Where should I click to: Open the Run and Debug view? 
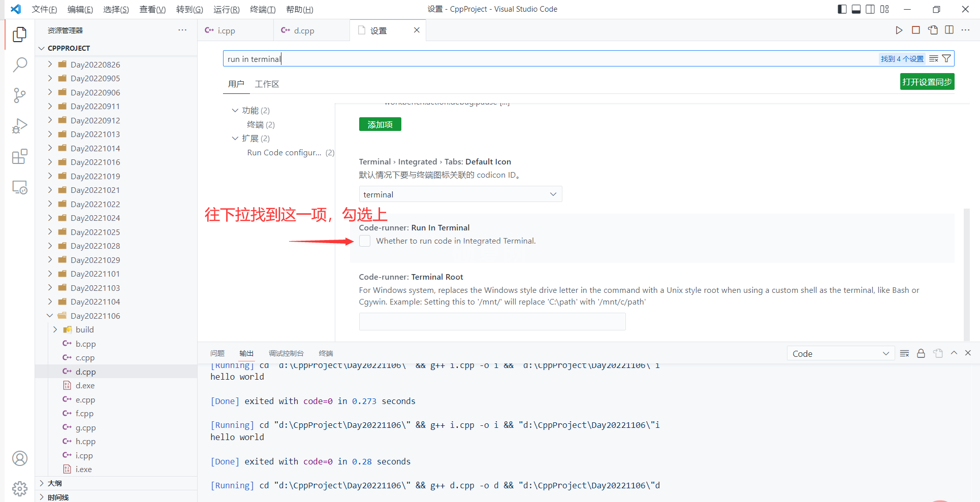click(x=19, y=126)
